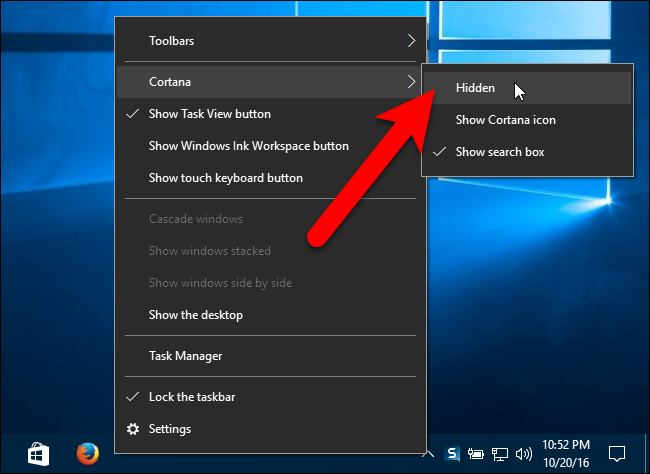Screen dimensions: 650x474
Task: Choose Hidden in the Cortana submenu
Action: click(x=475, y=88)
